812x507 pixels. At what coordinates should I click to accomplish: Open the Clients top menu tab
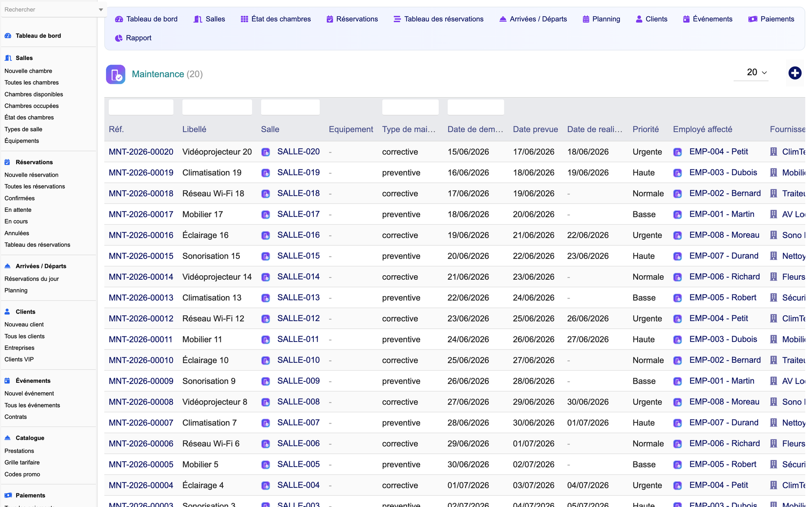(x=652, y=19)
